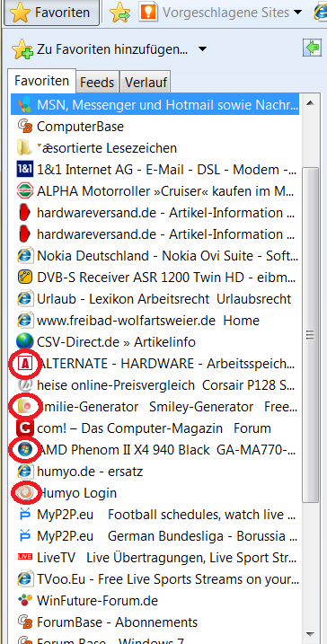Click the MSN butterfly icon
Viewport: 327px width, 644px height.
[x=25, y=105]
